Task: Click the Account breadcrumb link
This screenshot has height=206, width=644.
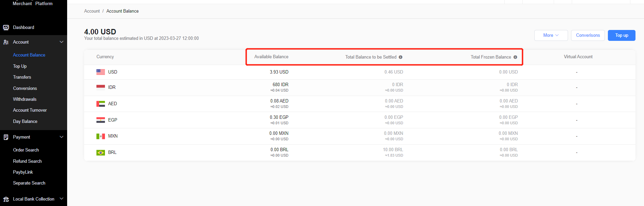Action: (92, 11)
